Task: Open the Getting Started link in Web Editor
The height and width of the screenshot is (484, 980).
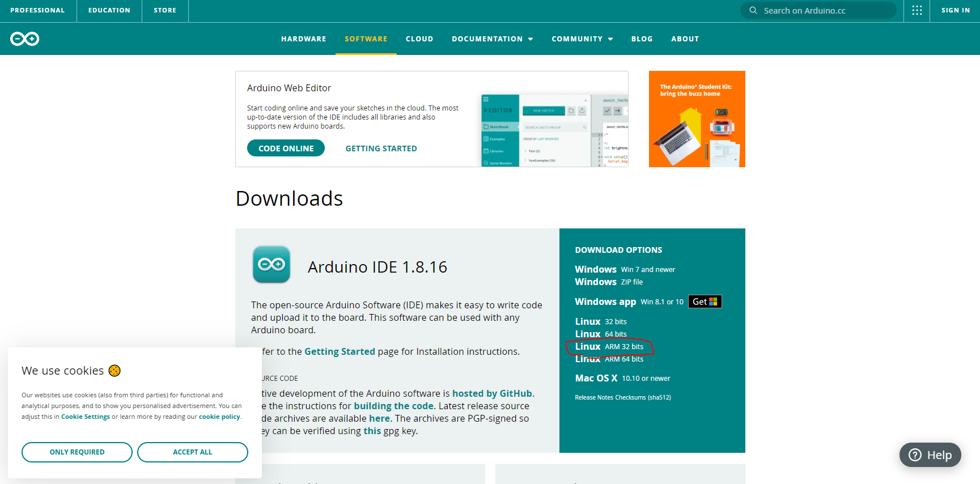Action: (381, 148)
